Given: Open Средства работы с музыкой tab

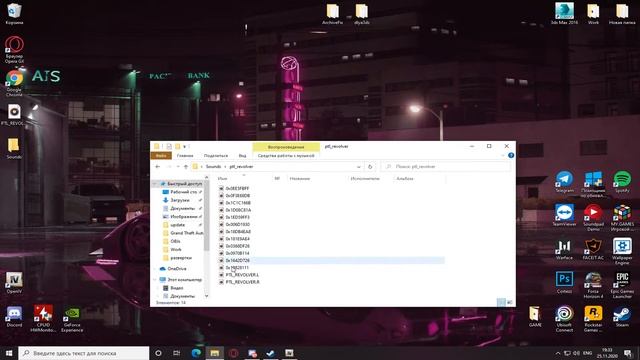Looking at the screenshot, I should click(286, 156).
